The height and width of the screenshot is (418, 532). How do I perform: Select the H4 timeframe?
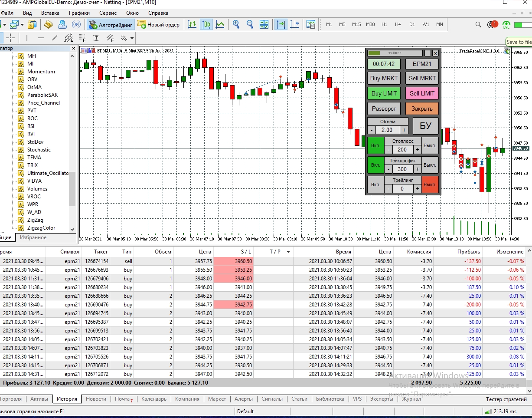(398, 25)
